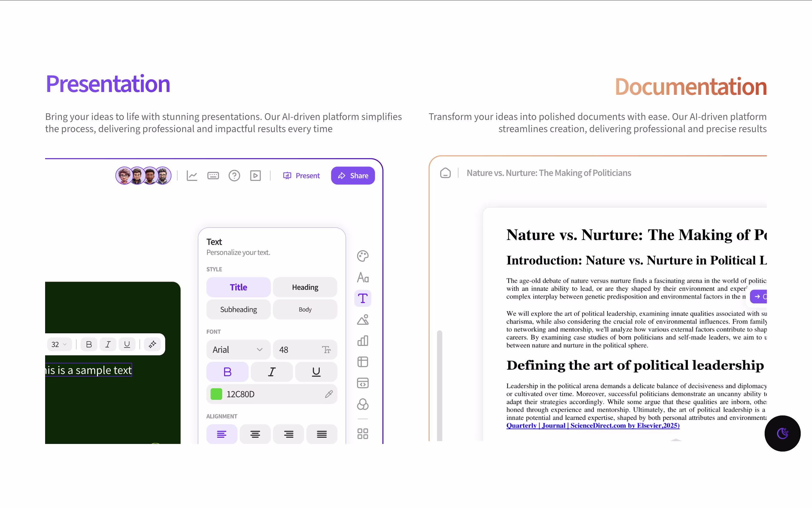Screen dimensions: 812x508
Task: Click the purple Share button
Action: pyautogui.click(x=353, y=176)
